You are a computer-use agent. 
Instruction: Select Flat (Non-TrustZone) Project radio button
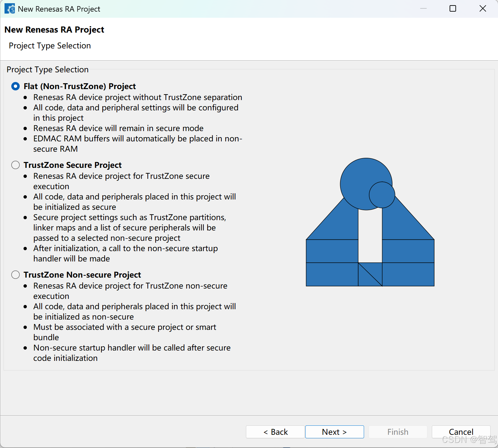tap(15, 87)
